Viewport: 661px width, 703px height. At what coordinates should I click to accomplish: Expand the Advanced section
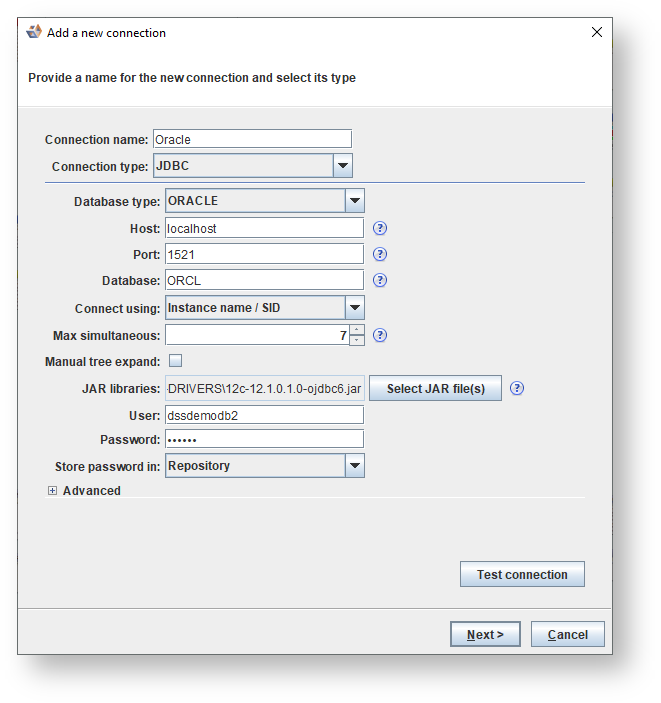pos(53,491)
